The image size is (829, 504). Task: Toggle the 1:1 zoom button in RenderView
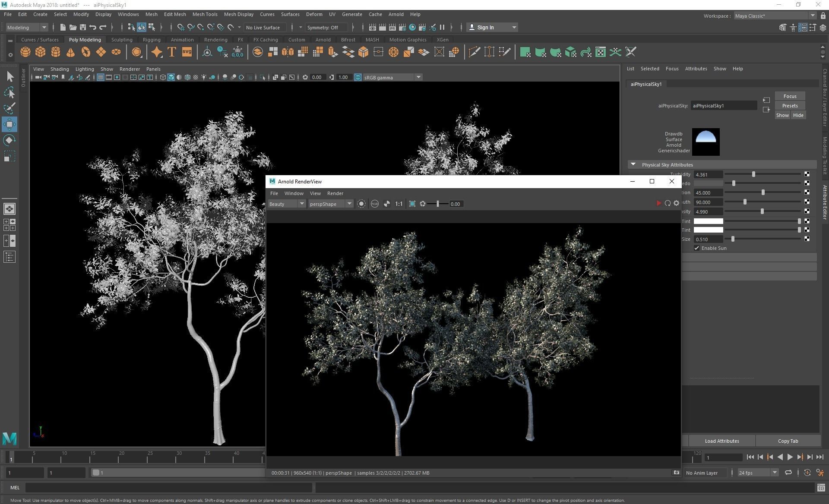(x=399, y=204)
